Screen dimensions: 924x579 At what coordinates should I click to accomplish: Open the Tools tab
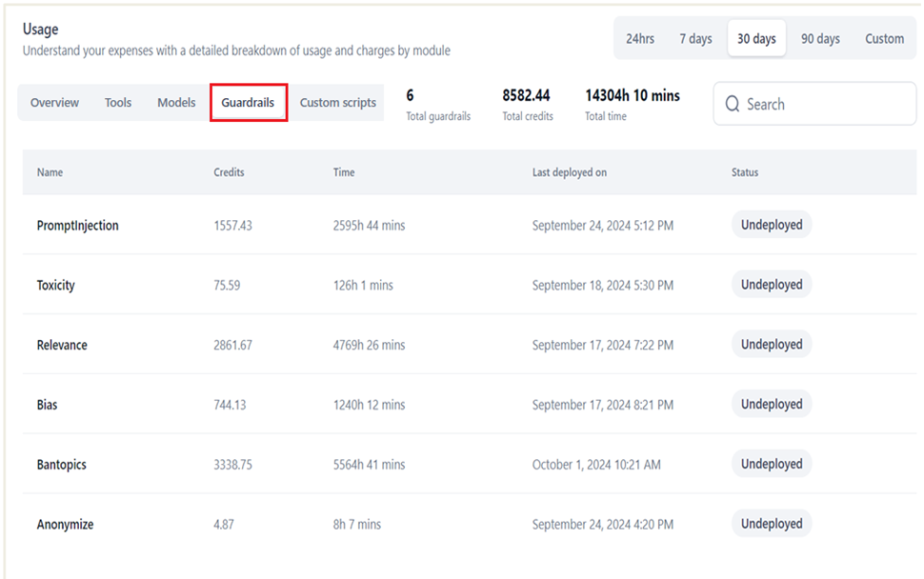pos(118,103)
